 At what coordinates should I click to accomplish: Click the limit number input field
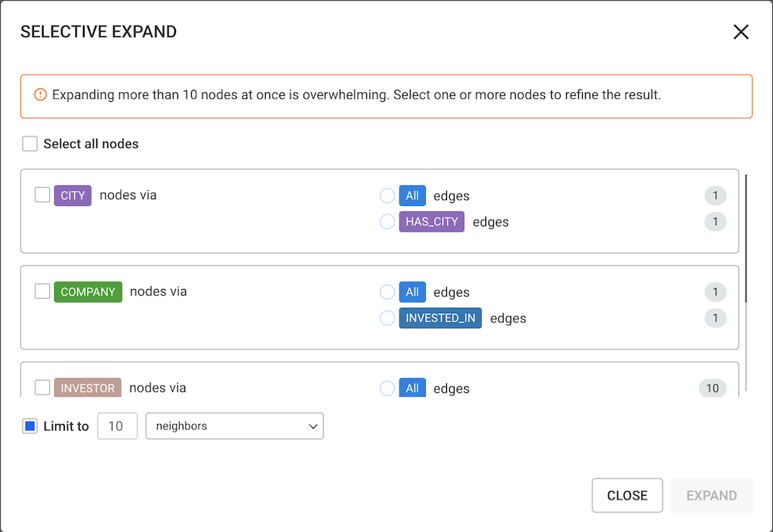tap(117, 426)
